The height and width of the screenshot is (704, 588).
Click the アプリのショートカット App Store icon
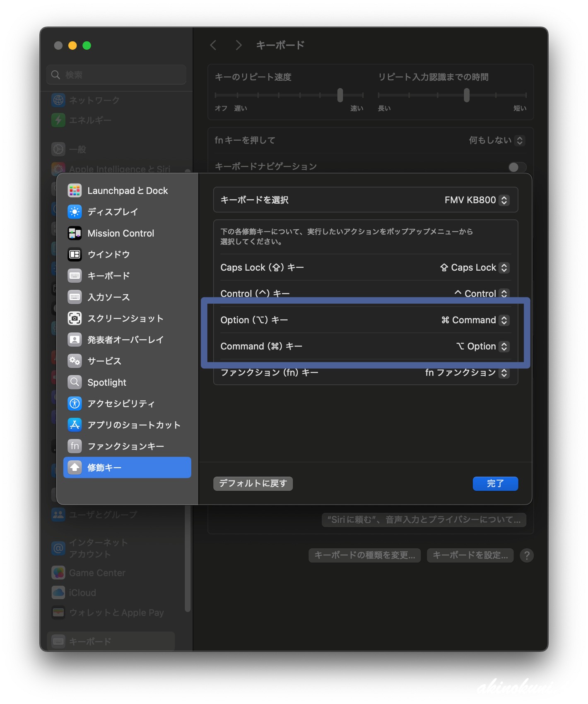(75, 425)
